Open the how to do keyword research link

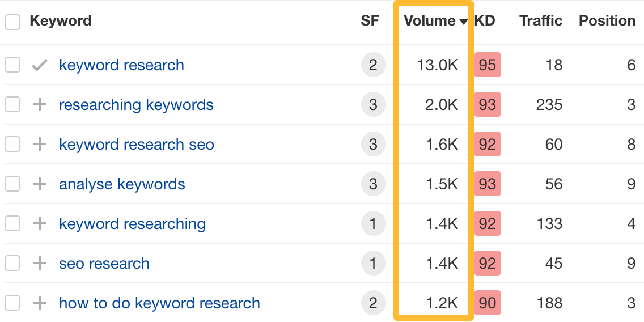pyautogui.click(x=159, y=303)
